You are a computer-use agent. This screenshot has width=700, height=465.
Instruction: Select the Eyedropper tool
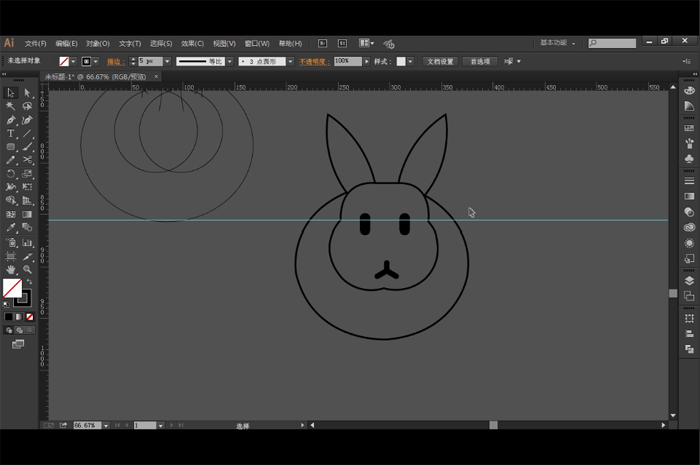coord(10,228)
